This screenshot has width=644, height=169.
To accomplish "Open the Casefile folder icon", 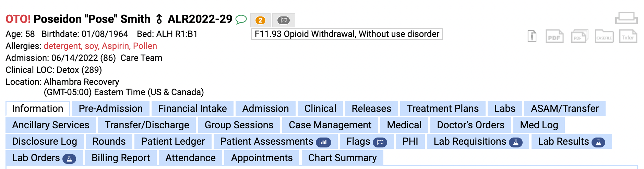I will pos(604,36).
